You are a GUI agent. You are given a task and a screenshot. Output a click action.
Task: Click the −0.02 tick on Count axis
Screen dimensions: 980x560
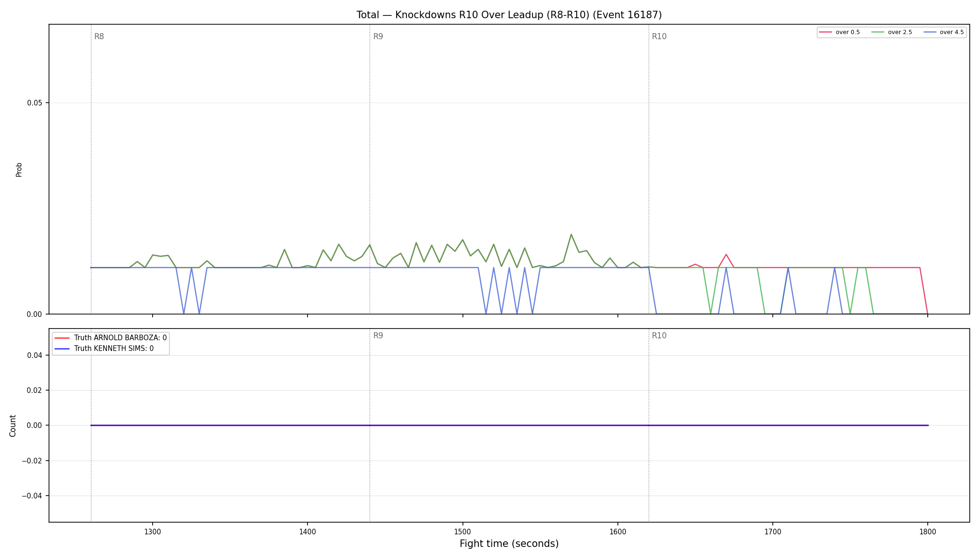[32, 461]
